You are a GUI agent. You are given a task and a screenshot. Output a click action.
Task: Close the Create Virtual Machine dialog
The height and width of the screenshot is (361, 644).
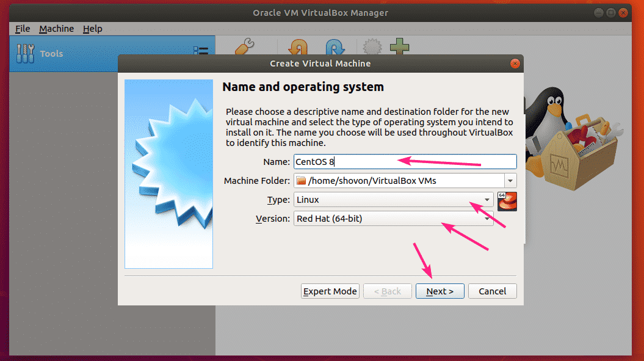[x=515, y=64]
